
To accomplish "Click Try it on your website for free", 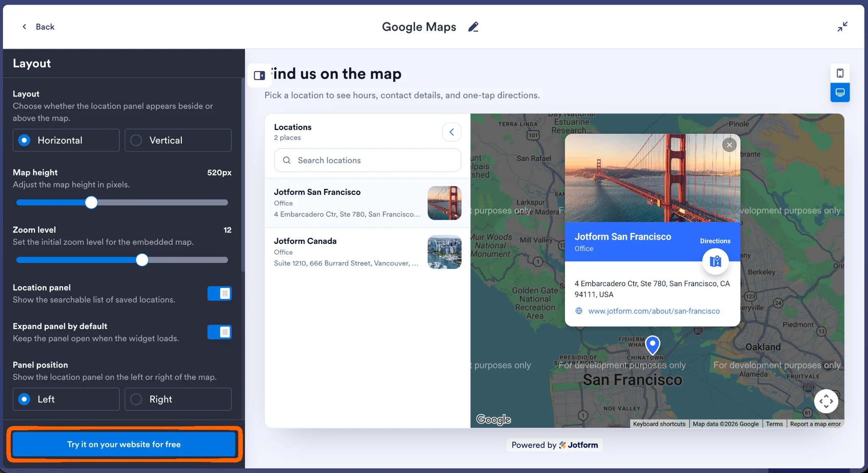I will pyautogui.click(x=124, y=444).
